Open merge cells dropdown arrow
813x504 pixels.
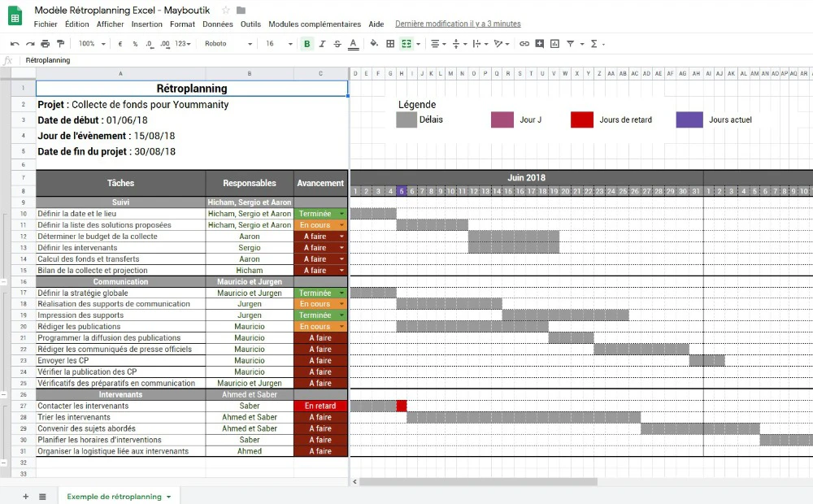[x=419, y=44]
